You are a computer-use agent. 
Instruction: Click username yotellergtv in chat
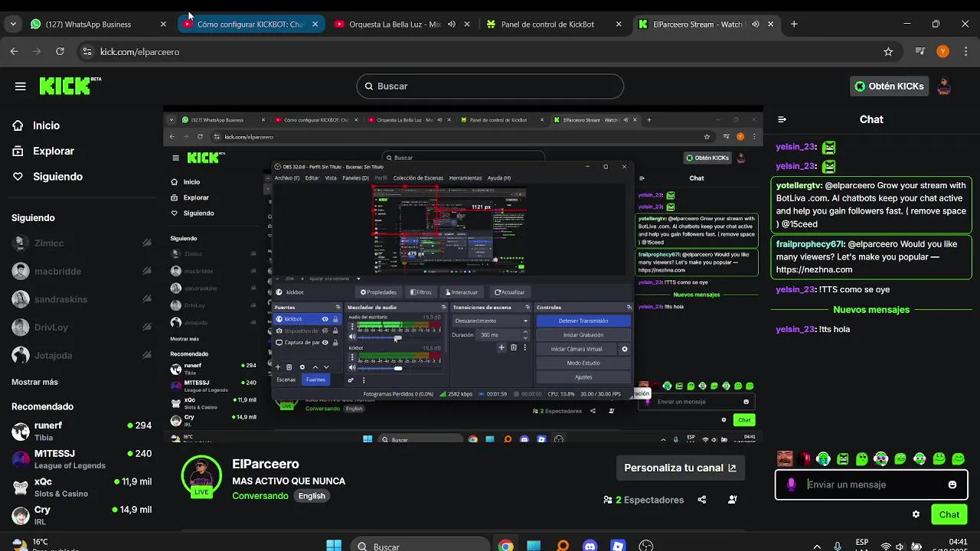click(x=799, y=185)
